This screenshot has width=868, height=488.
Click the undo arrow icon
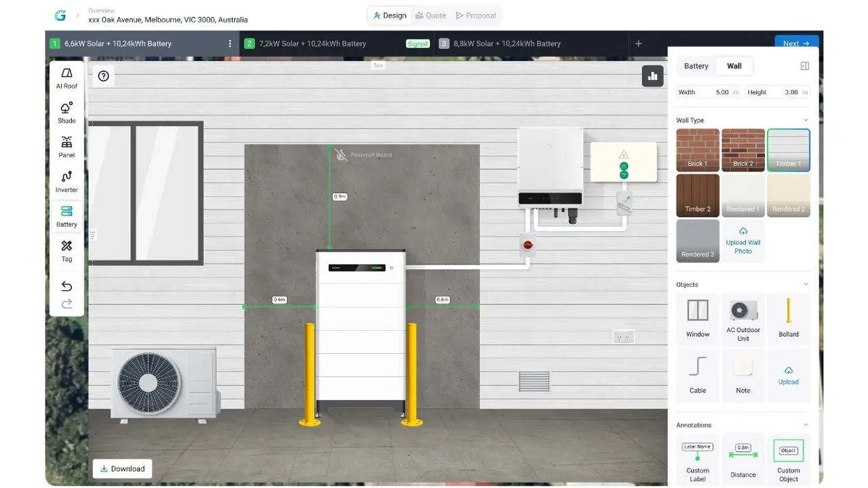point(66,286)
